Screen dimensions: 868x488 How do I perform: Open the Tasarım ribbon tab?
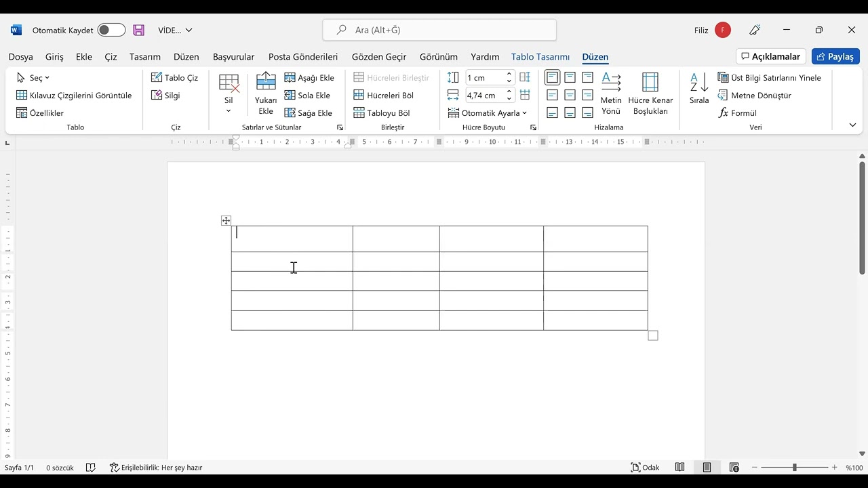pos(145,57)
